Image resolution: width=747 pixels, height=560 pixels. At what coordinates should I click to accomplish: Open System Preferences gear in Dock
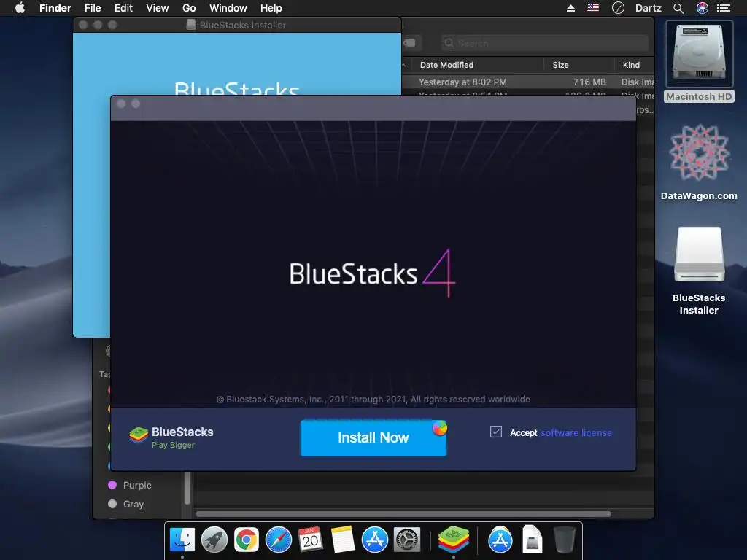point(407,540)
